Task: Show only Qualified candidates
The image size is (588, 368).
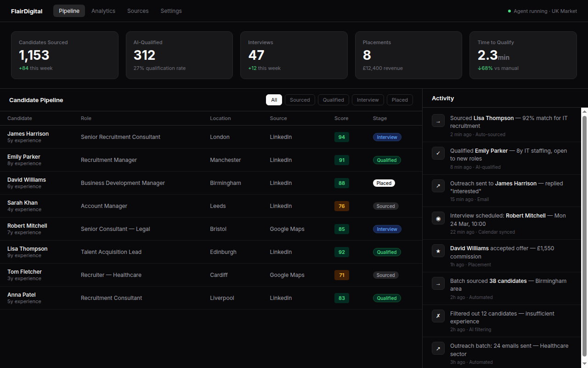Action: coord(333,100)
